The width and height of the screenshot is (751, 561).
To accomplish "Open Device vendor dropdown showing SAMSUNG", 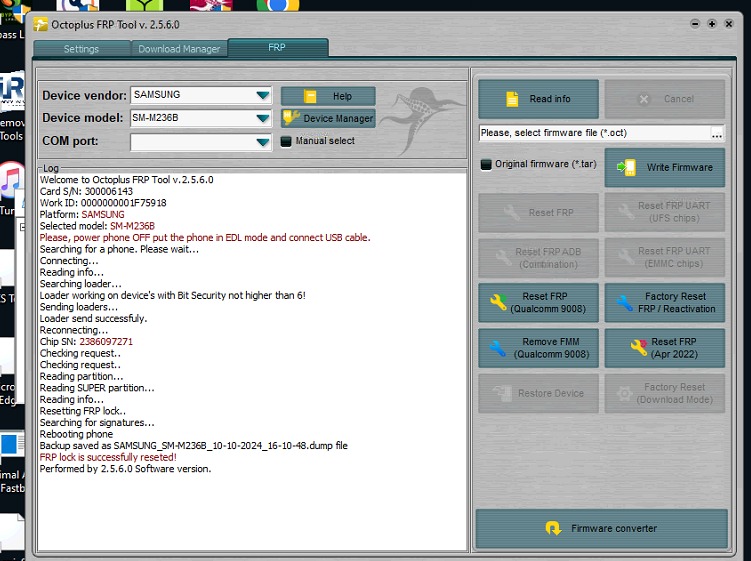I will pyautogui.click(x=201, y=95).
